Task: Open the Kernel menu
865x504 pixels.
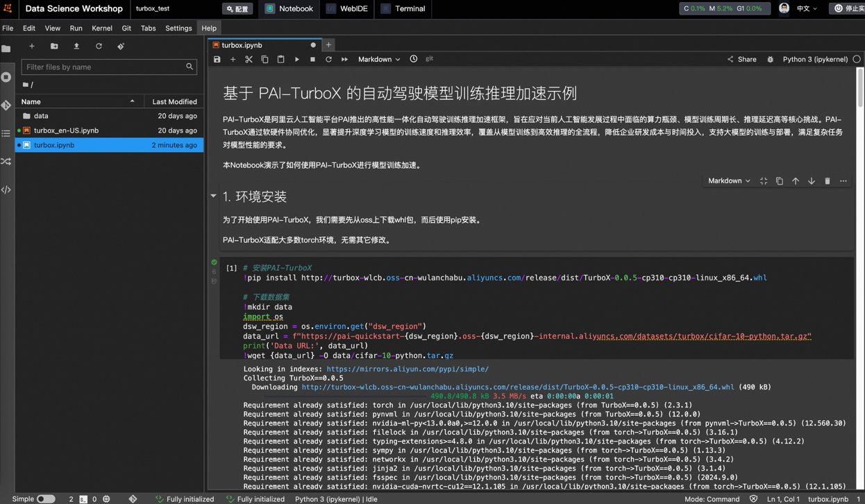Action: (x=101, y=28)
